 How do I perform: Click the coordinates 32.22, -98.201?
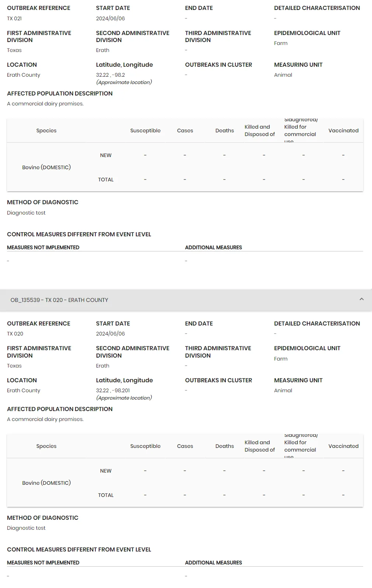[x=113, y=390]
